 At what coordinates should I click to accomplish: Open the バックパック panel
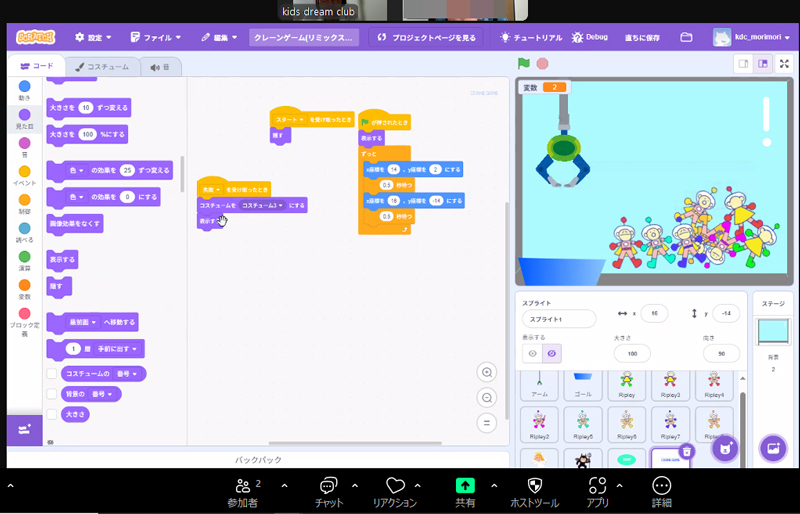(x=258, y=460)
